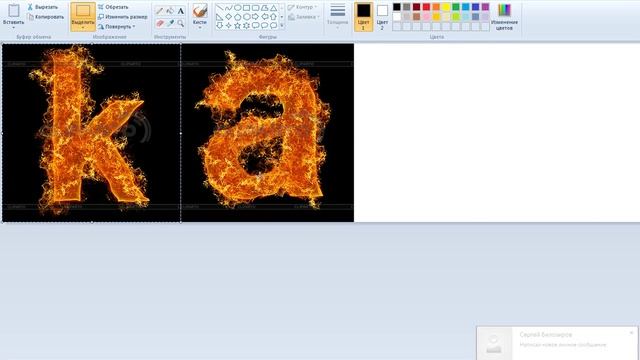This screenshot has width=640, height=360.
Task: Choose the Up arrow shape
Action: point(273,17)
